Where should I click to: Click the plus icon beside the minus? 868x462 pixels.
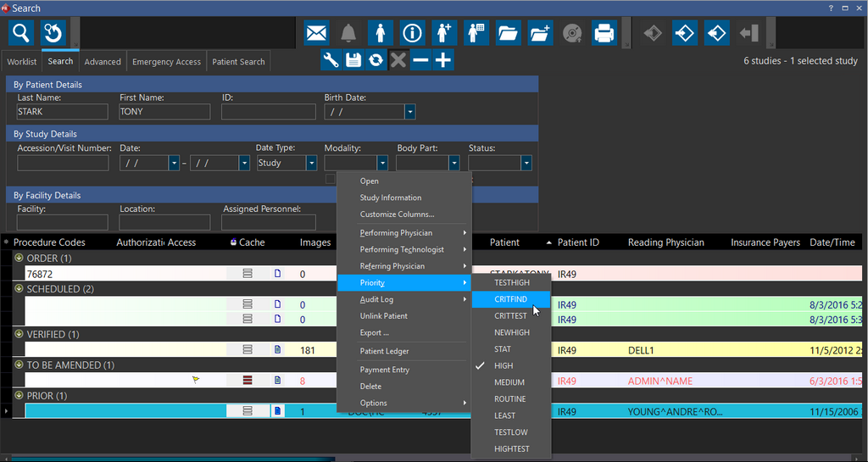[x=442, y=60]
